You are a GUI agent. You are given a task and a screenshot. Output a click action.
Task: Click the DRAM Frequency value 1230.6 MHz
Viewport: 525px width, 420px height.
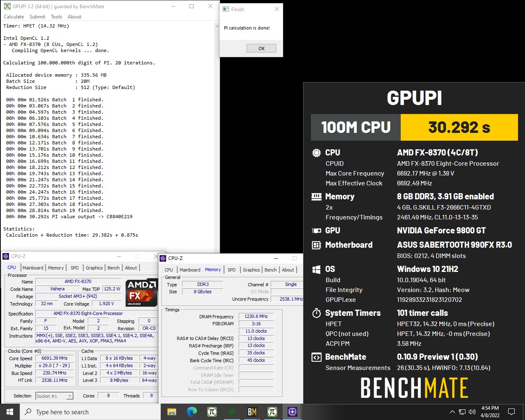(x=256, y=316)
